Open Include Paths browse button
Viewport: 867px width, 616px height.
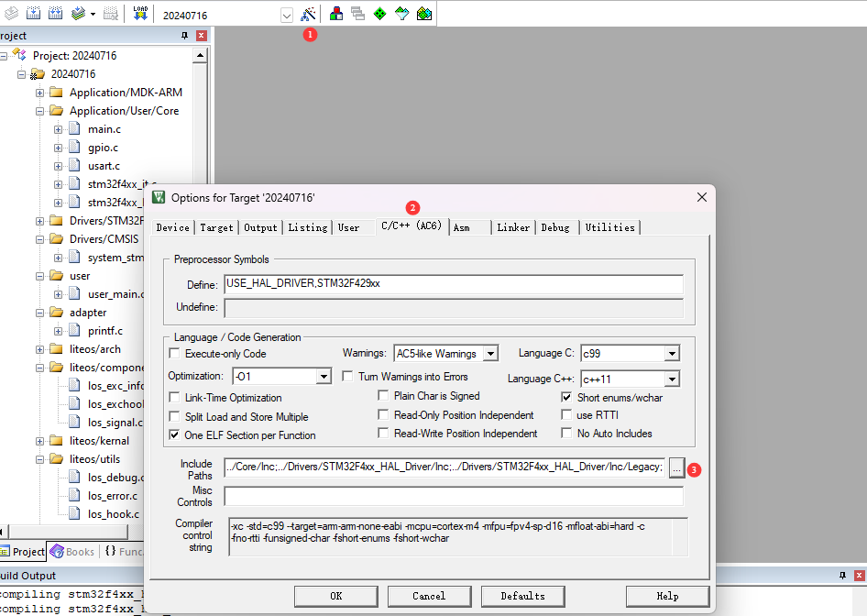pyautogui.click(x=676, y=467)
